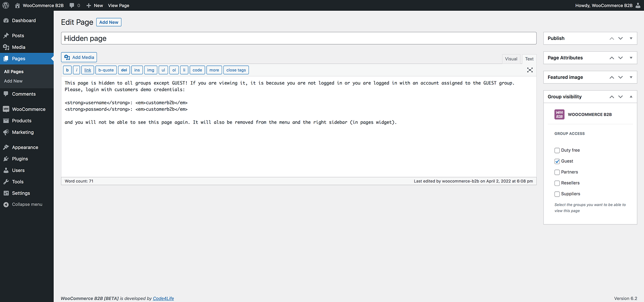Click the Users icon in the sidebar
Image resolution: width=644 pixels, height=302 pixels.
6,170
